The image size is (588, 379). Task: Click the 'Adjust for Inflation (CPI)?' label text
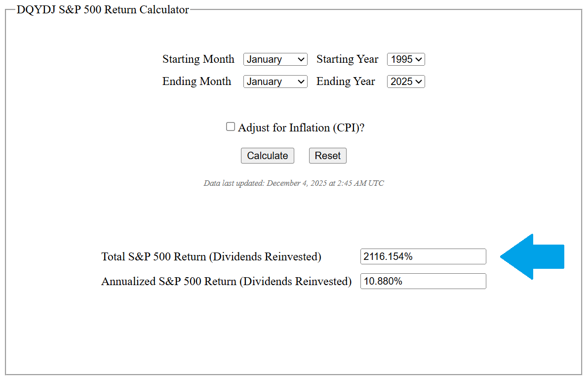pos(301,128)
